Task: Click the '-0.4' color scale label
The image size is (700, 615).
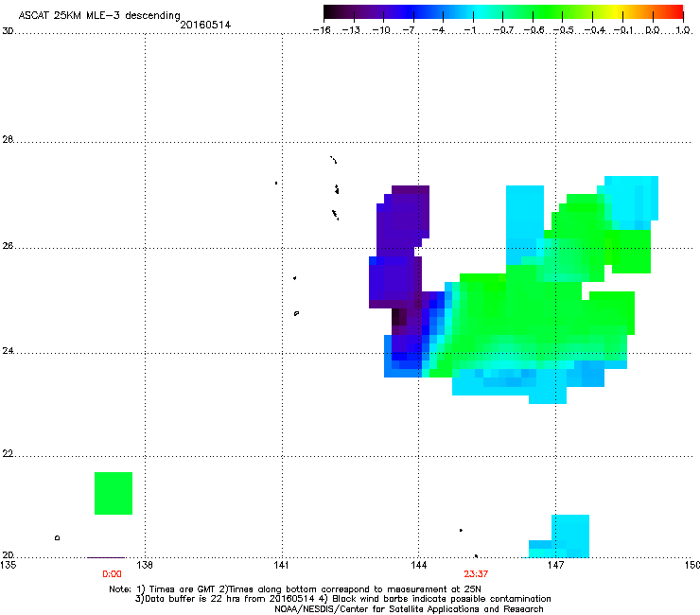Action: coord(594,30)
